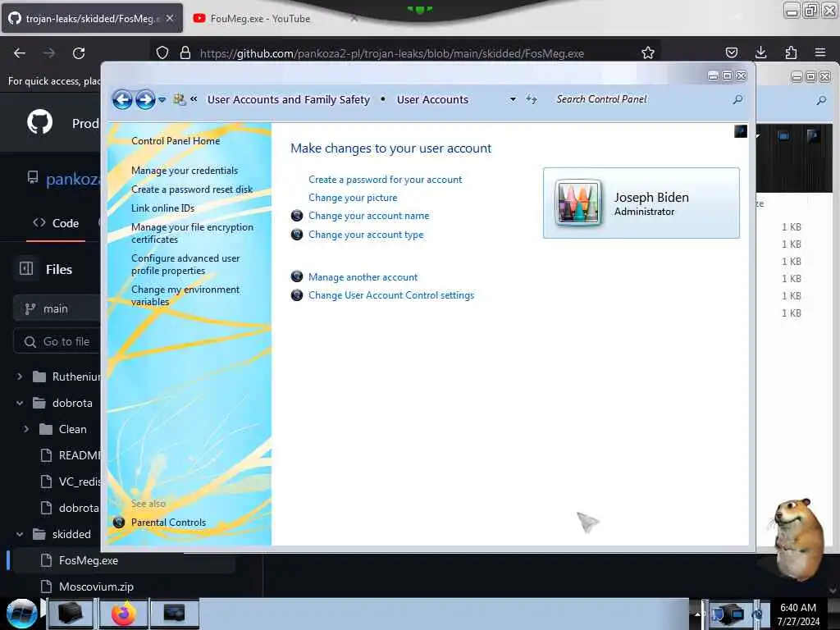This screenshot has width=840, height=630.
Task: Close the trojan-leaks GitHub tab
Action: [x=170, y=18]
